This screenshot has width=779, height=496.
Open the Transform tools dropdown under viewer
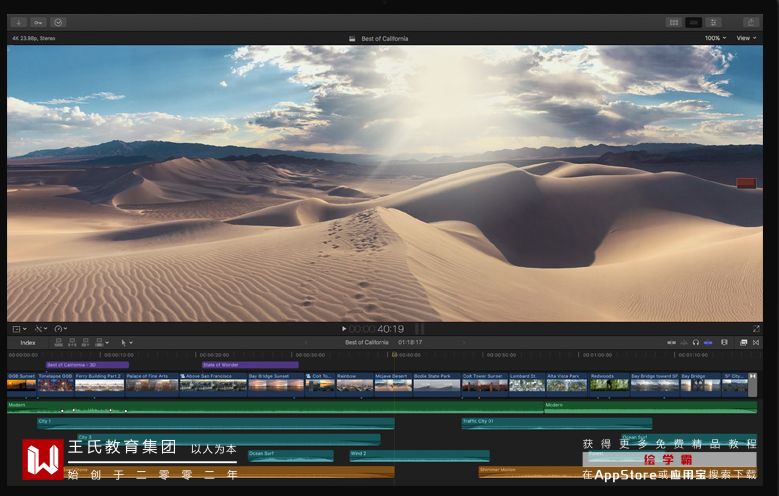[19, 329]
